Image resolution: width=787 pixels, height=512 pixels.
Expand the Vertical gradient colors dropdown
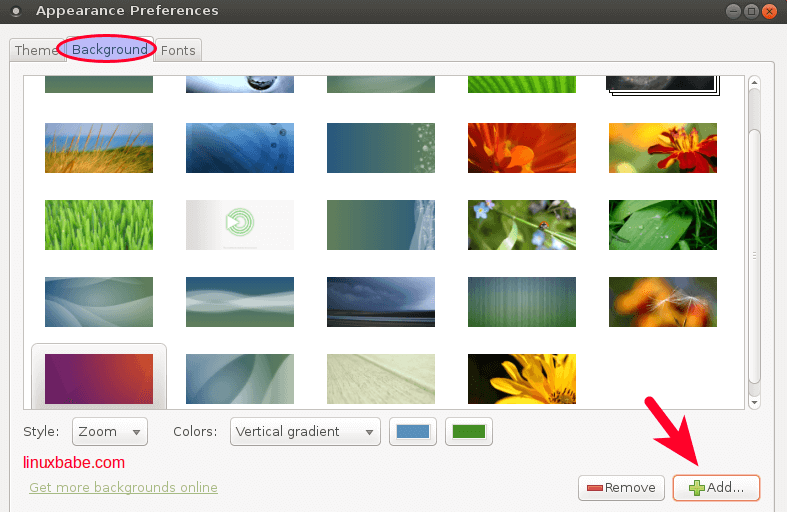pyautogui.click(x=305, y=432)
